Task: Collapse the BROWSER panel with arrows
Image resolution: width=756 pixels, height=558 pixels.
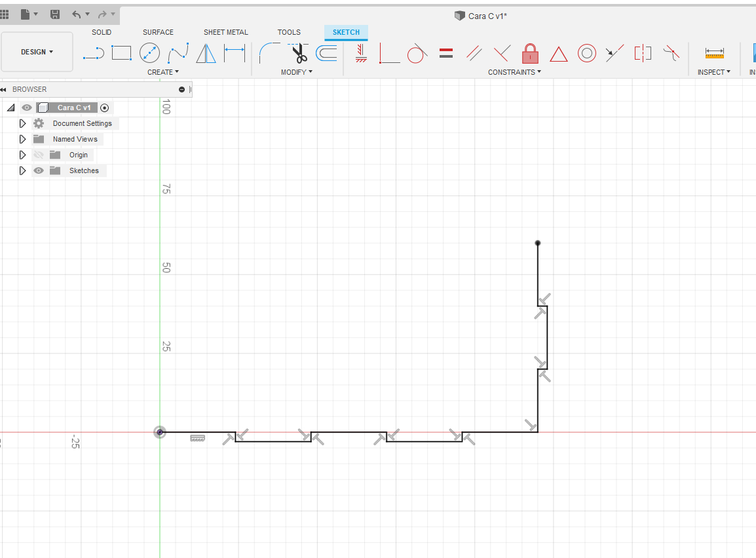Action: point(4,90)
